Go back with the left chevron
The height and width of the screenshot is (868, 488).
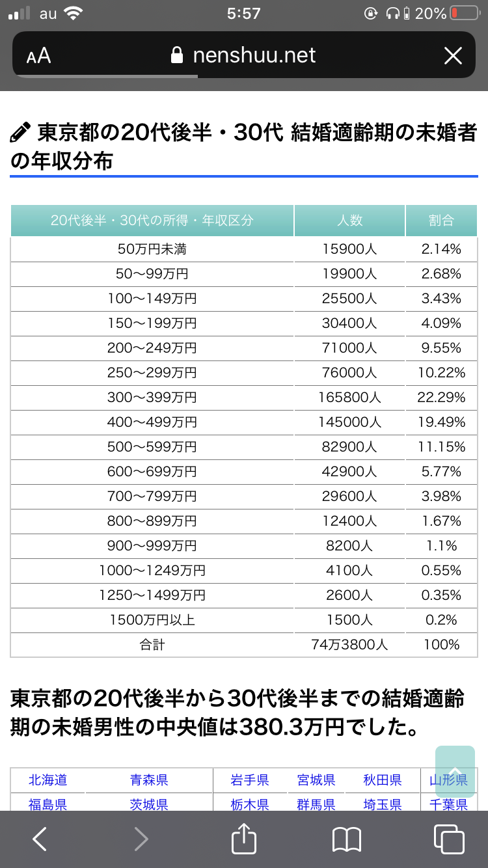pyautogui.click(x=40, y=839)
